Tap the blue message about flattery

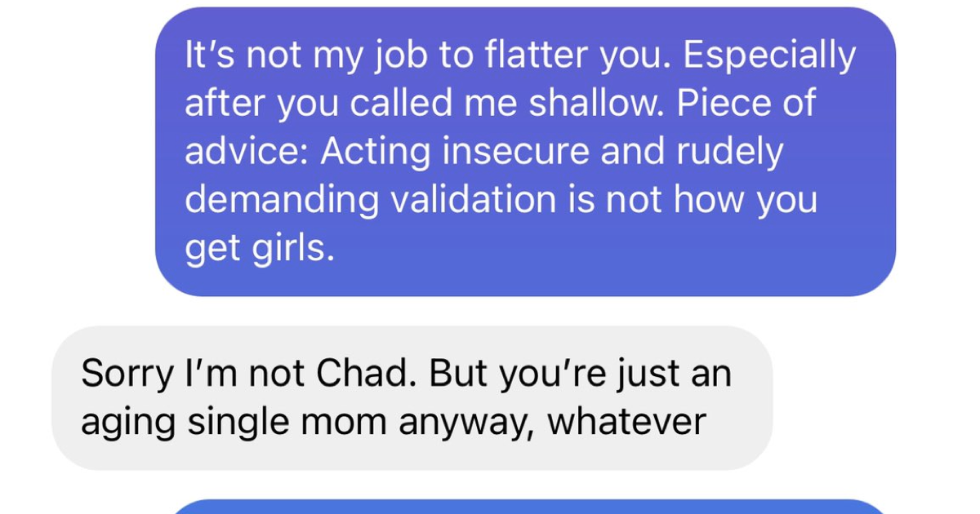[525, 152]
